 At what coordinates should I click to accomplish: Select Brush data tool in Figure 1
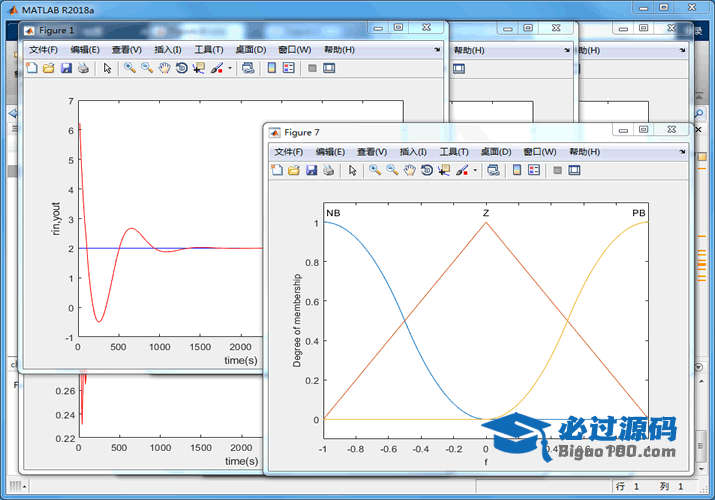(x=217, y=68)
